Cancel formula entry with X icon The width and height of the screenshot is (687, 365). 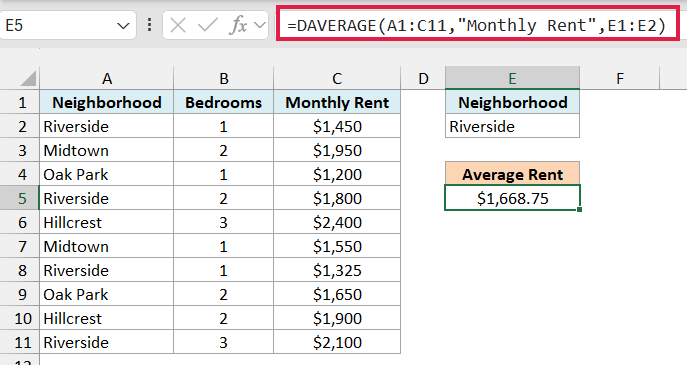point(178,25)
